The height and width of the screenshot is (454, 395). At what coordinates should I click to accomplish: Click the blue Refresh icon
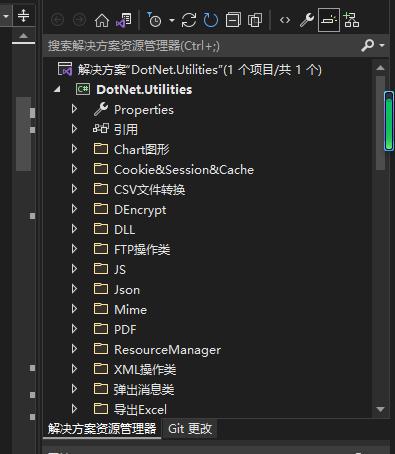(211, 20)
